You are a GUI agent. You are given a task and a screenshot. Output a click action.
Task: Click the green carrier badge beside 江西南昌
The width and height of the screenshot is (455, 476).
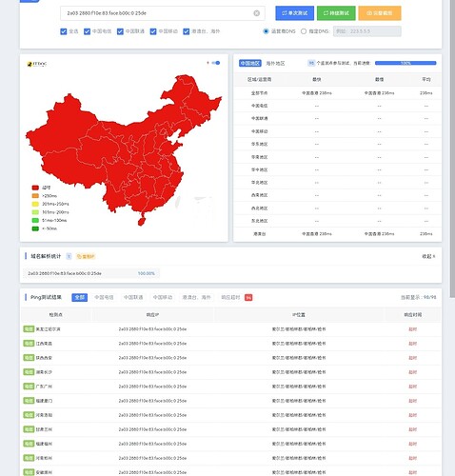pyautogui.click(x=29, y=344)
